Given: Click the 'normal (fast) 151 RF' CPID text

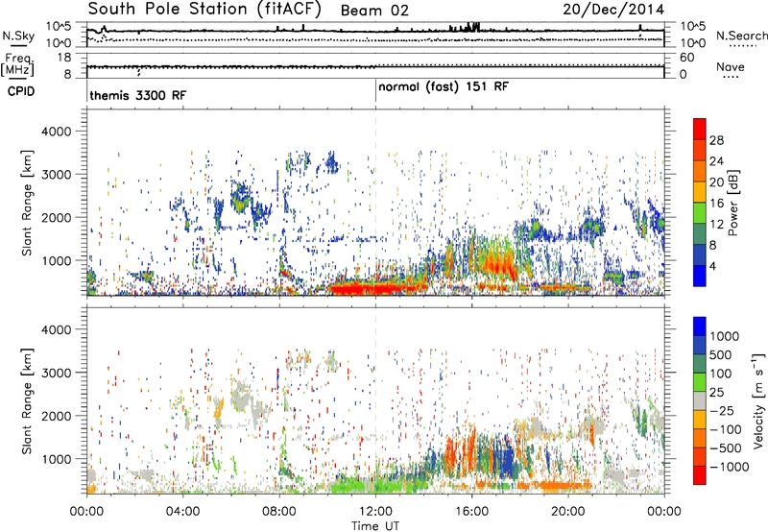Looking at the screenshot, I should coord(444,87).
